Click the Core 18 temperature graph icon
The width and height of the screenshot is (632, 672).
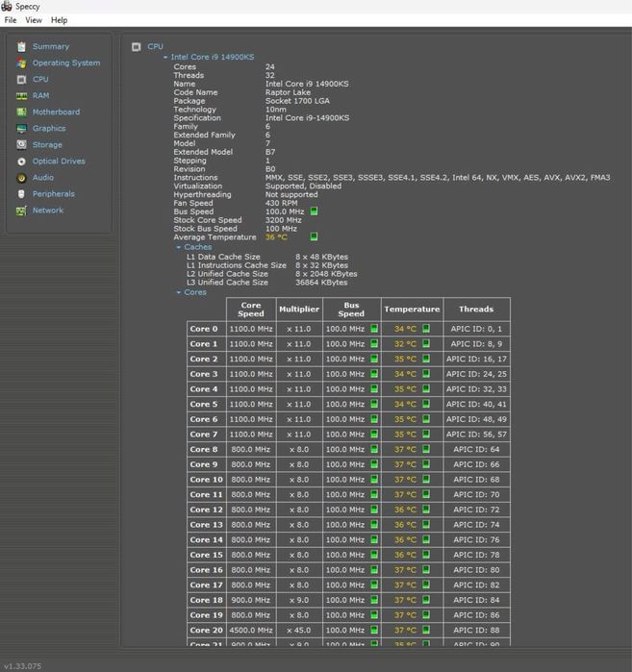click(426, 600)
